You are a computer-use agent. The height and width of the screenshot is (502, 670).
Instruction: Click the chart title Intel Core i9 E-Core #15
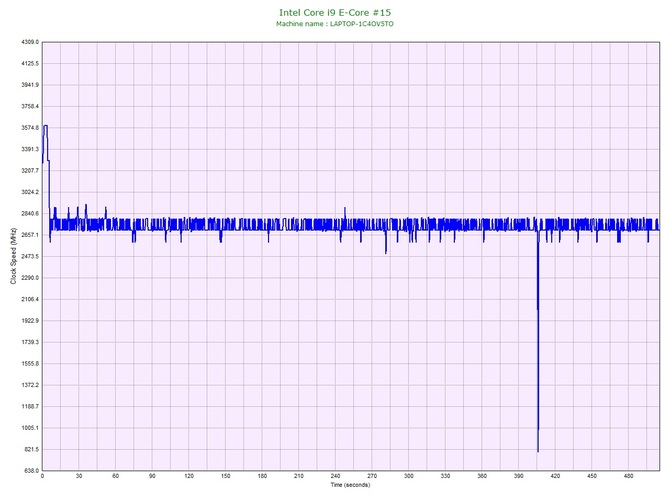click(335, 12)
